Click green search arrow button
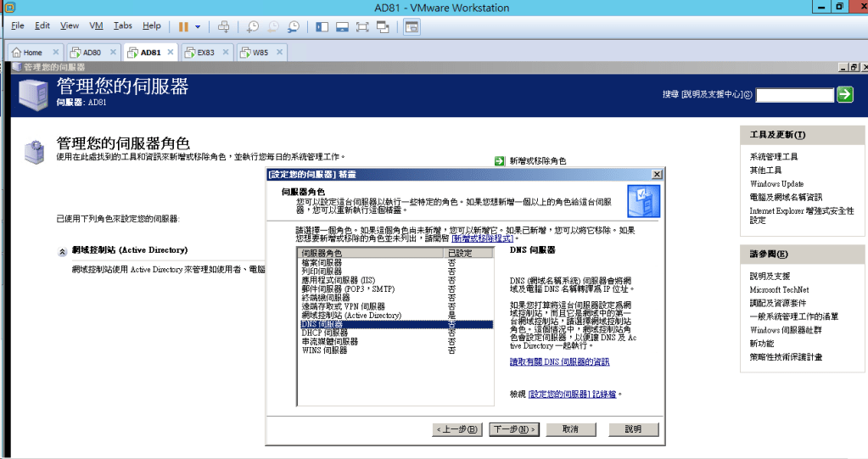Image resolution: width=868 pixels, height=459 pixels. pos(844,94)
